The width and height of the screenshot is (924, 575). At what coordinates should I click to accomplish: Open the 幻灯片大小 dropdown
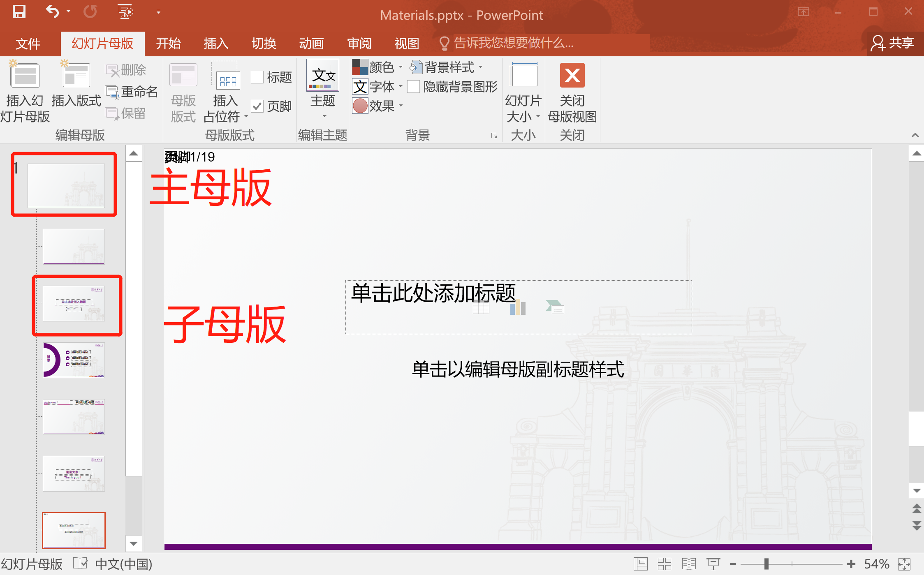523,92
